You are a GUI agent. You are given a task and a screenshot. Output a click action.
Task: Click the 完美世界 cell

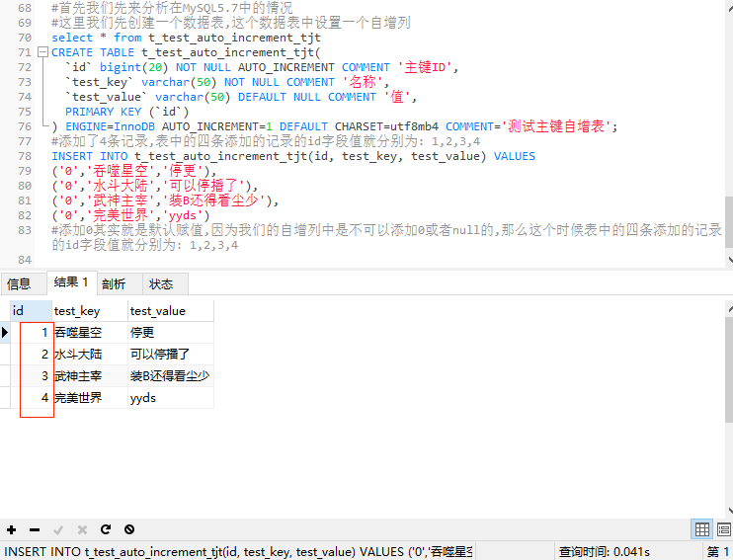click(x=90, y=398)
